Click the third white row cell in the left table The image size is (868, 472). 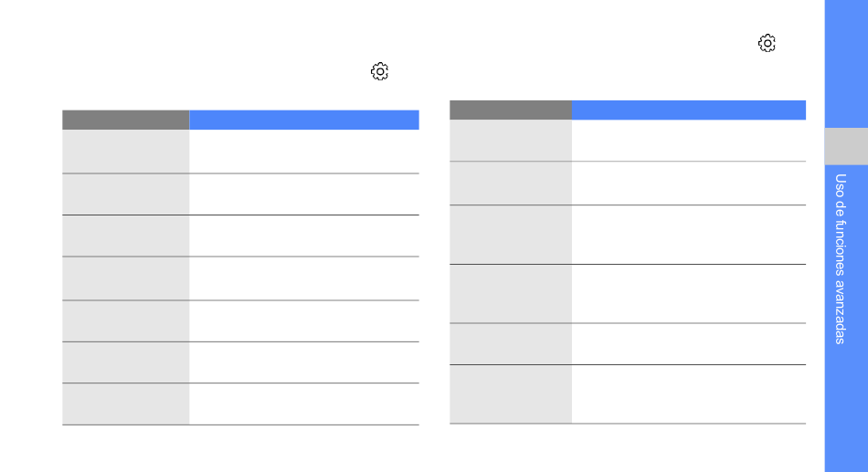pos(303,236)
